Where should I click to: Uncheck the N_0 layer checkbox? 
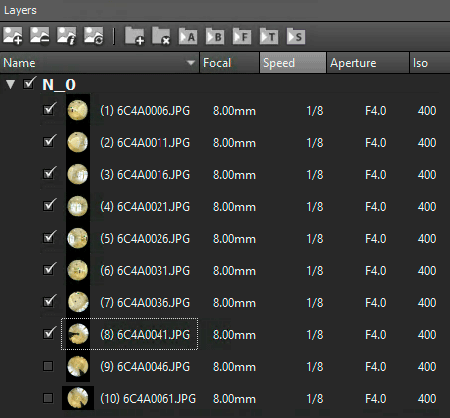pos(29,83)
